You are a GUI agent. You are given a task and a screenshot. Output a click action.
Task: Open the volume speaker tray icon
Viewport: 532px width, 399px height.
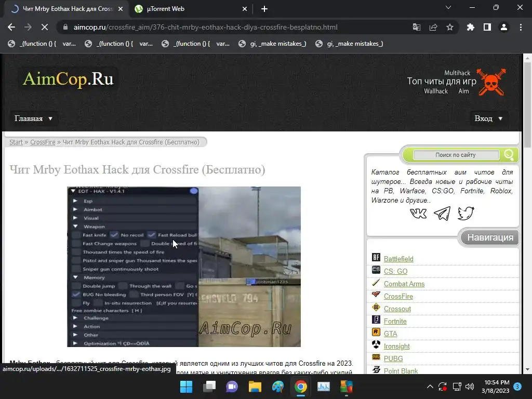(x=470, y=387)
